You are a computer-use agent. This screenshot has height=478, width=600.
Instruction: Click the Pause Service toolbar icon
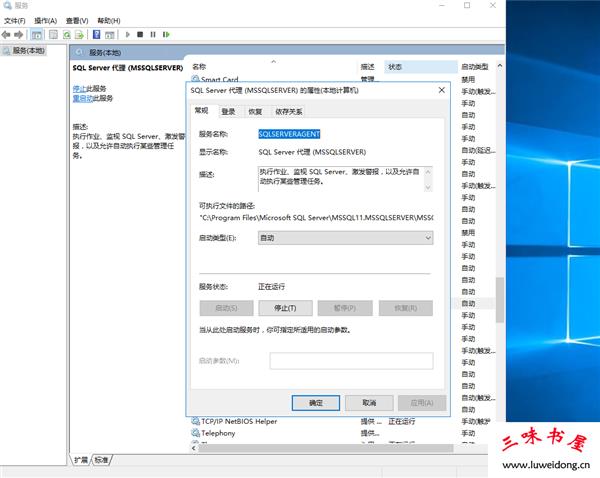153,34
